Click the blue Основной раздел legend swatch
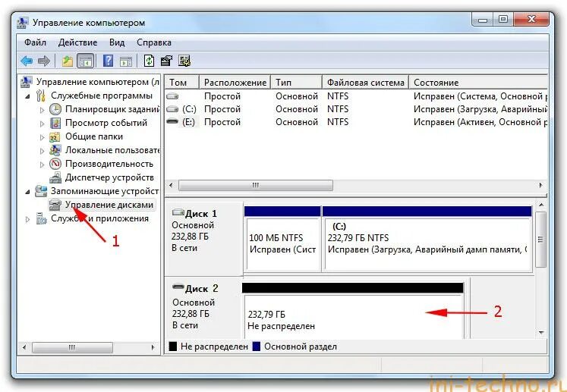The width and height of the screenshot is (567, 392). (x=257, y=347)
